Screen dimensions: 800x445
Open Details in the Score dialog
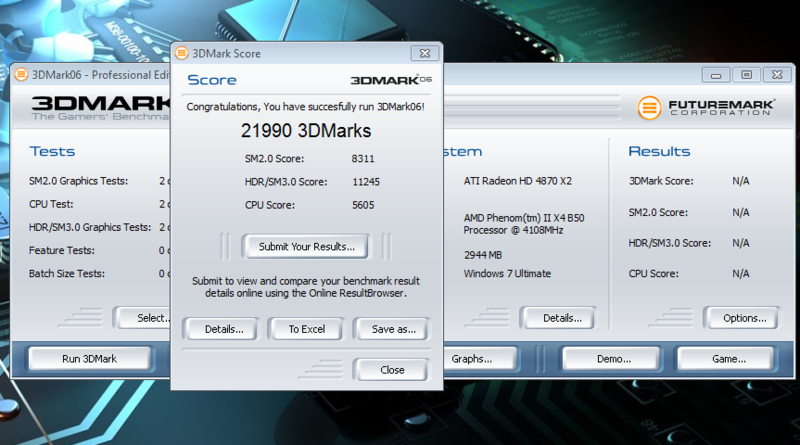click(222, 329)
